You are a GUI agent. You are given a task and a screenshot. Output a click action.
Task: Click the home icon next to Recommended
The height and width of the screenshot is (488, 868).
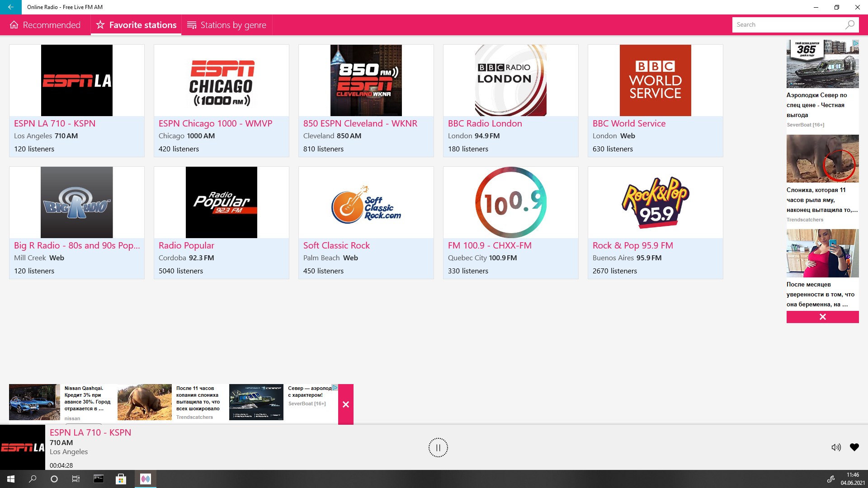click(15, 25)
